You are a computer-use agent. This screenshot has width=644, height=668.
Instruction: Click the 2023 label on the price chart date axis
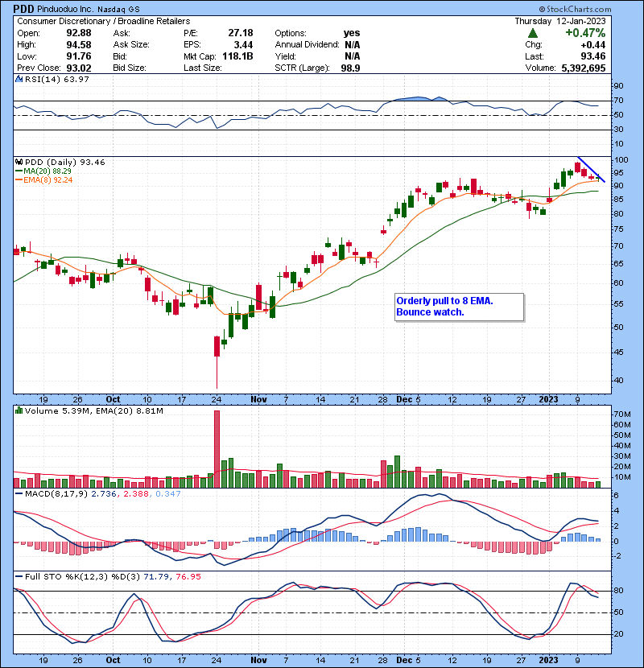tap(548, 400)
